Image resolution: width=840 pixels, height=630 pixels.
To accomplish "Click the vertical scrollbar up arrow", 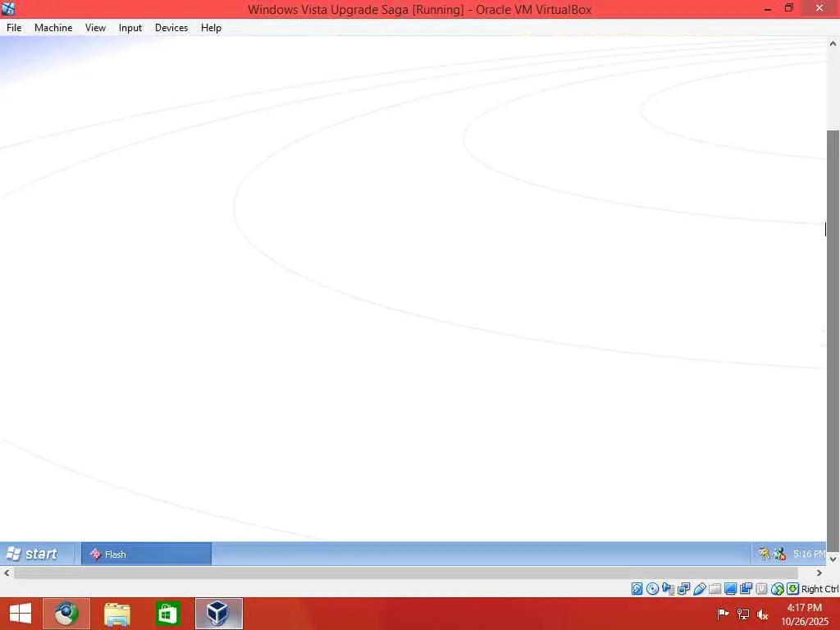I will [833, 44].
